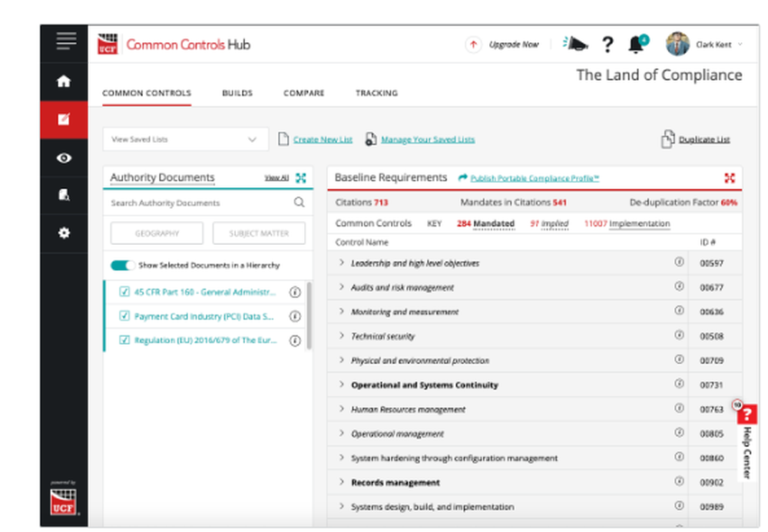Screen dimensions: 768x532
Task: Click the Create New List link
Action: click(323, 140)
